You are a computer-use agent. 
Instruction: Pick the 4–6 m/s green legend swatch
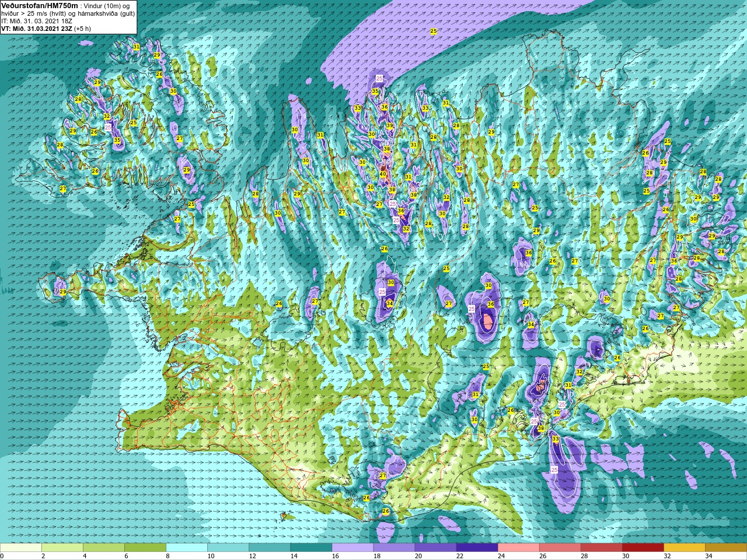[x=104, y=548]
